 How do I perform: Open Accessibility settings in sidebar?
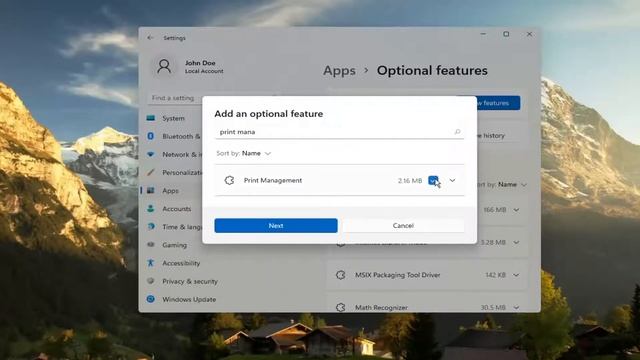click(181, 263)
